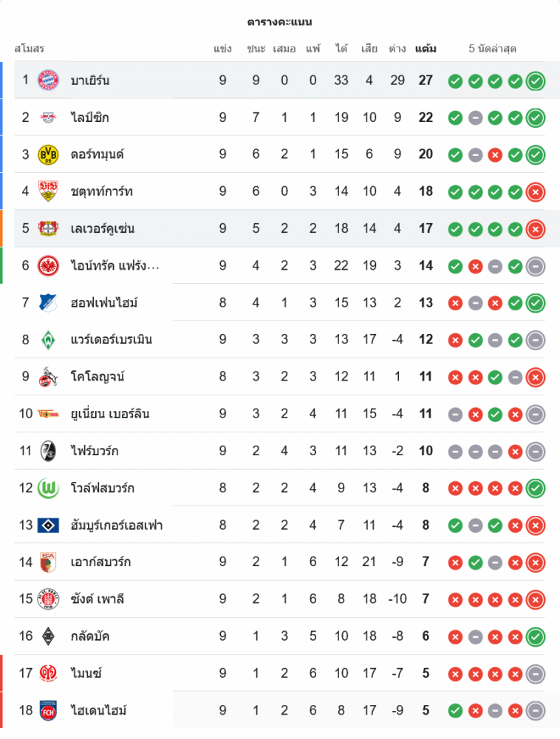Sort table by แต้ม points column
The width and height of the screenshot is (560, 739).
pyautogui.click(x=426, y=50)
